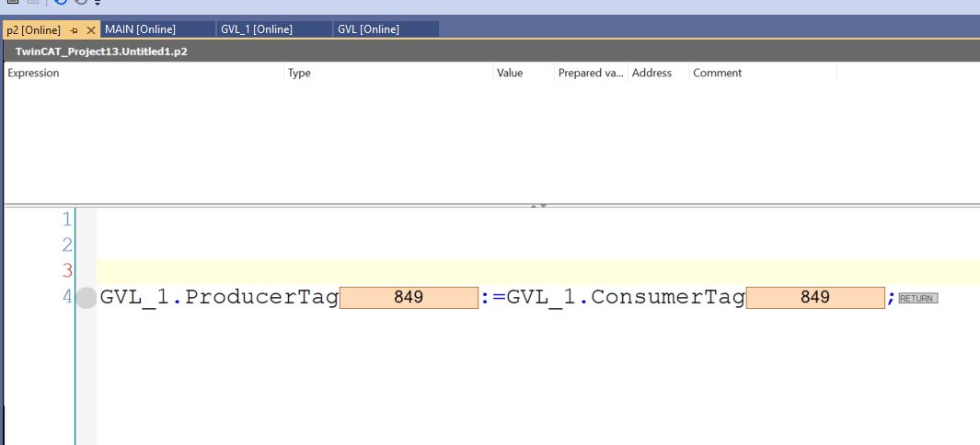Click the Address column header
Screen dimensions: 980x445
[x=658, y=73]
